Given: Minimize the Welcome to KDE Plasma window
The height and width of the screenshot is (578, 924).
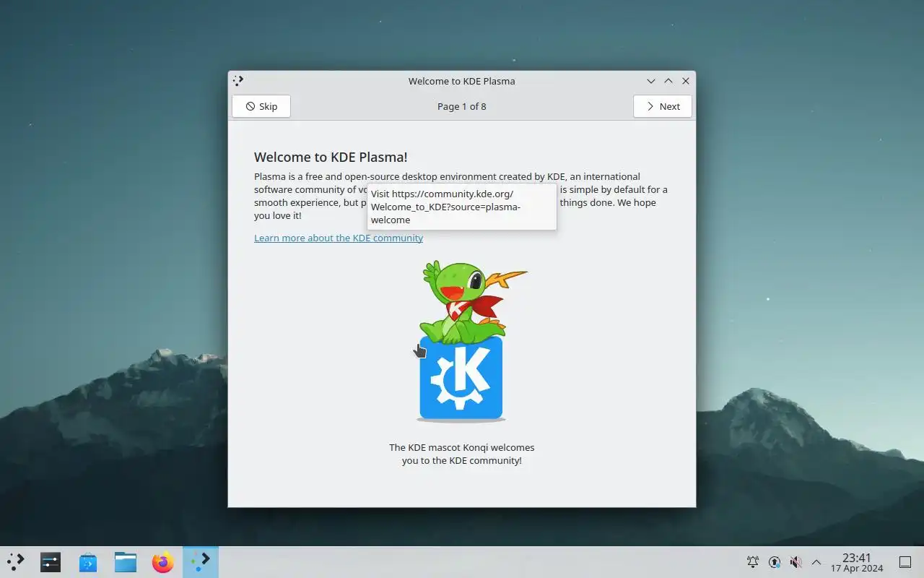Looking at the screenshot, I should [x=651, y=81].
